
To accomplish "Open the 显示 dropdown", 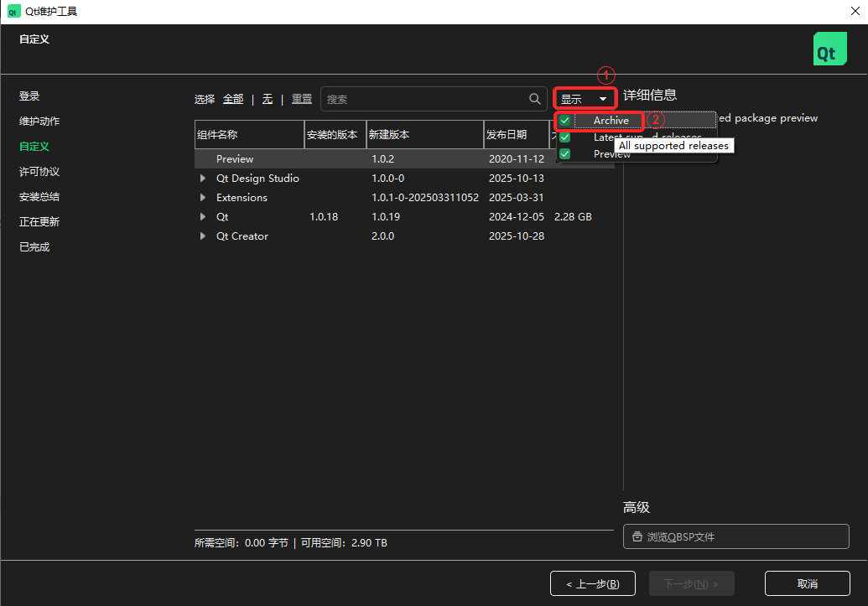I will (585, 99).
